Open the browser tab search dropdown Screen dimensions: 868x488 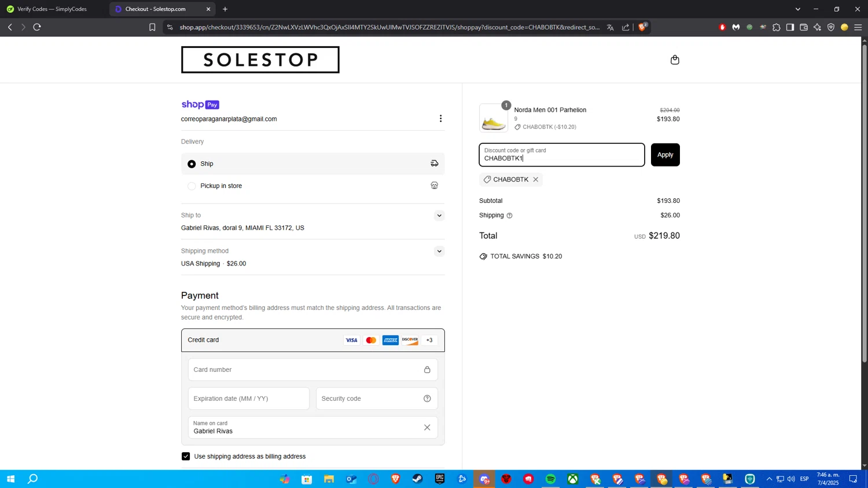[798, 9]
